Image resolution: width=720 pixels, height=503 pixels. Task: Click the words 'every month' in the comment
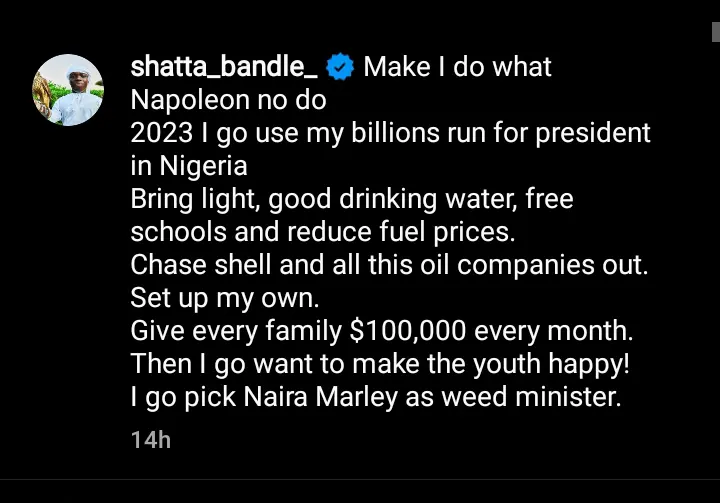point(568,331)
